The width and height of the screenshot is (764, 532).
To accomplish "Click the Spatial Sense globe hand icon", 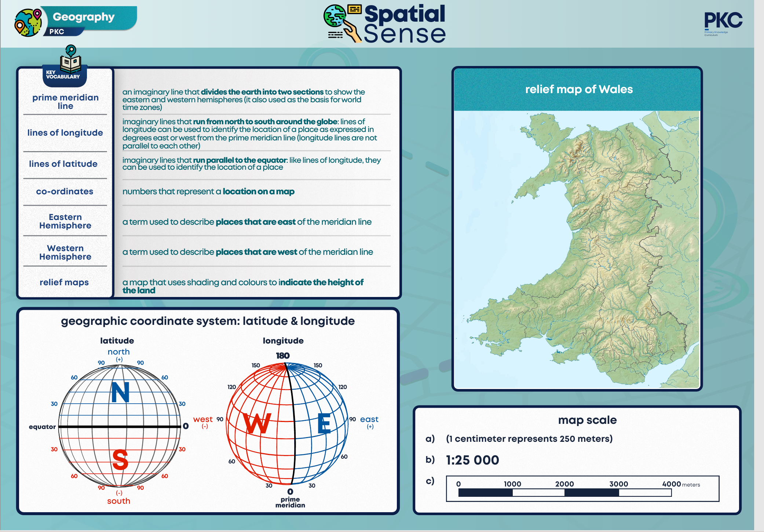I will pyautogui.click(x=342, y=23).
